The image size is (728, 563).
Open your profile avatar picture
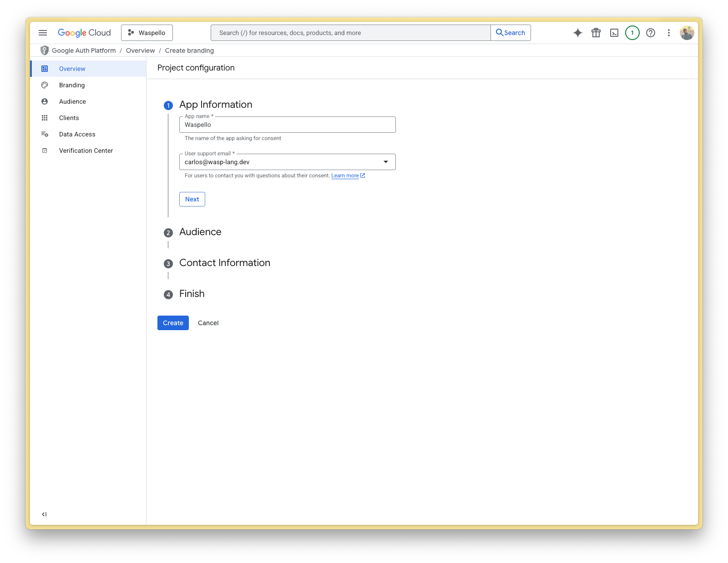coord(688,32)
